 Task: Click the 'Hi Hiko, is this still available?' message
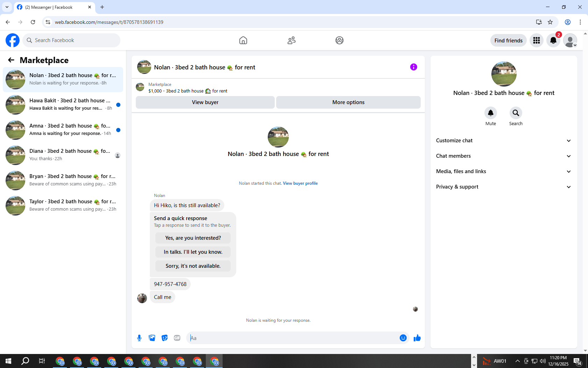pos(187,205)
